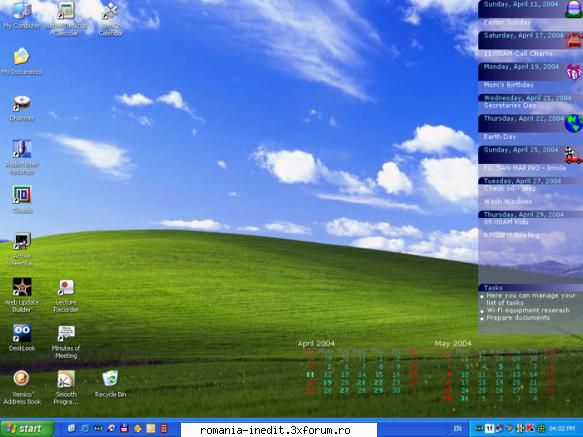Click the first quick launch icon next to Start
Screen dimensions: 583x437
pyautogui.click(x=71, y=428)
